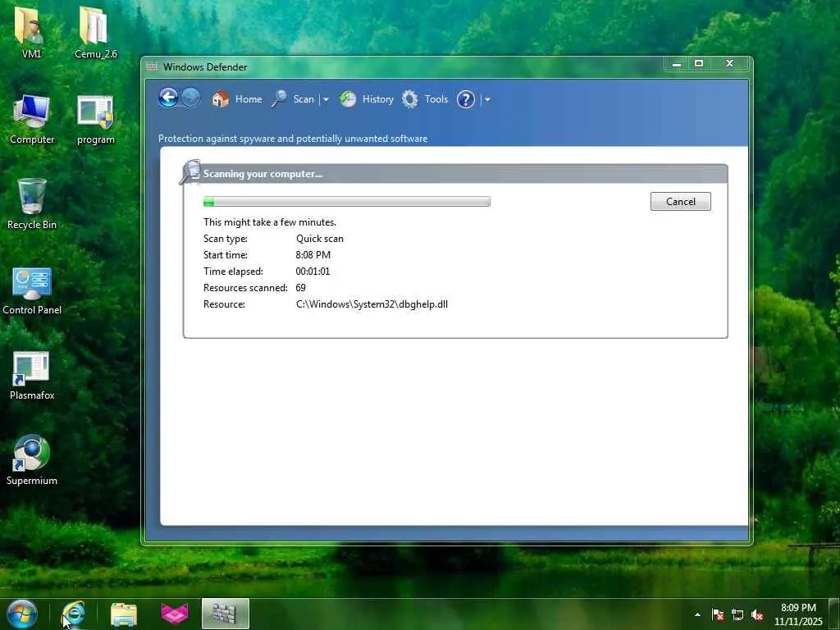The width and height of the screenshot is (840, 630).
Task: Click the muted volume tray icon
Action: (757, 614)
